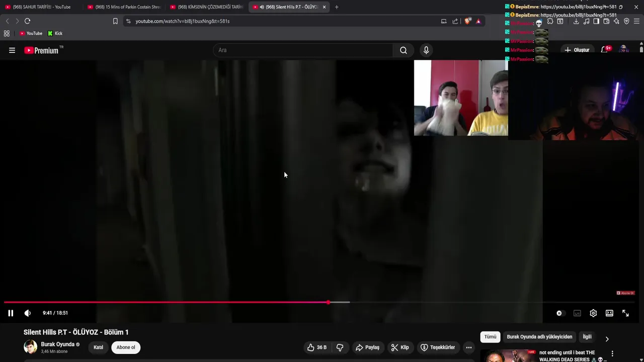Focus the YouTube 'Ara' search box
644x362 pixels.
pyautogui.click(x=303, y=50)
